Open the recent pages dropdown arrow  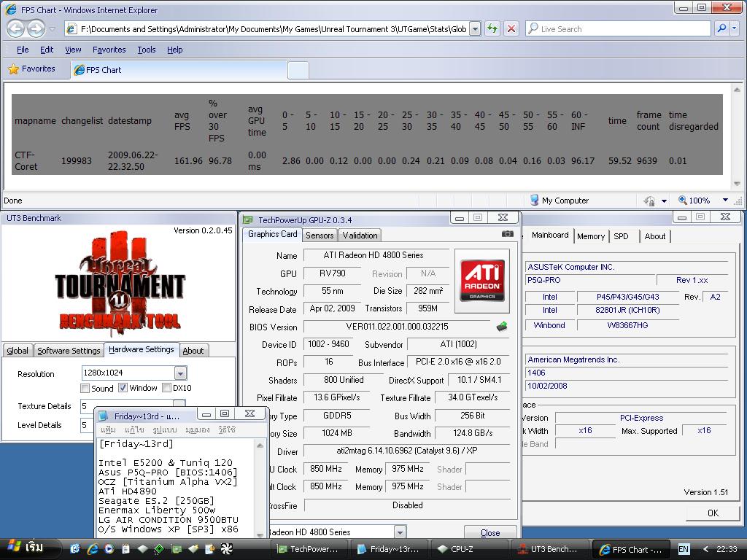pyautogui.click(x=53, y=29)
